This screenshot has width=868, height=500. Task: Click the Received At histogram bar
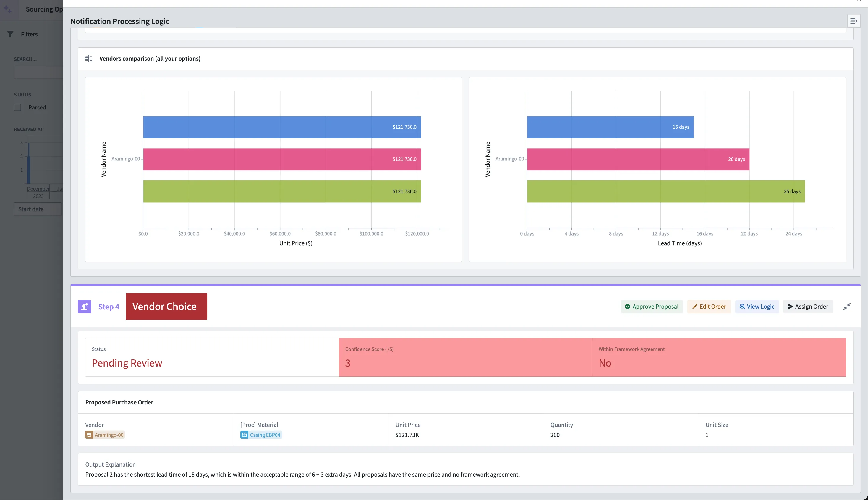(29, 170)
